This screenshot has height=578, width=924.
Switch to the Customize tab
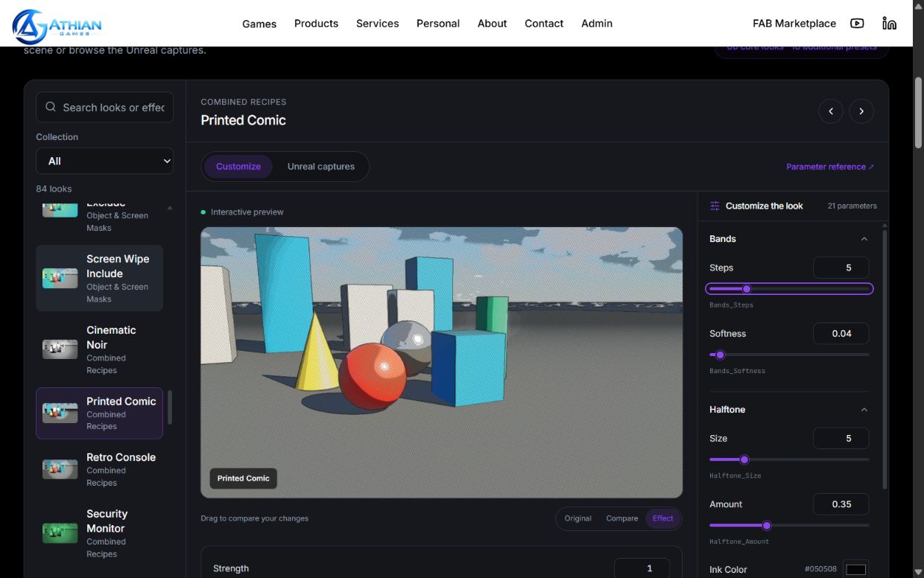click(x=238, y=166)
